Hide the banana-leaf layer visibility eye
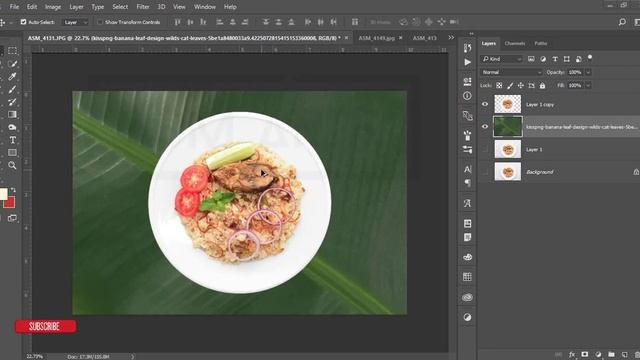The height and width of the screenshot is (360, 640). (485, 127)
